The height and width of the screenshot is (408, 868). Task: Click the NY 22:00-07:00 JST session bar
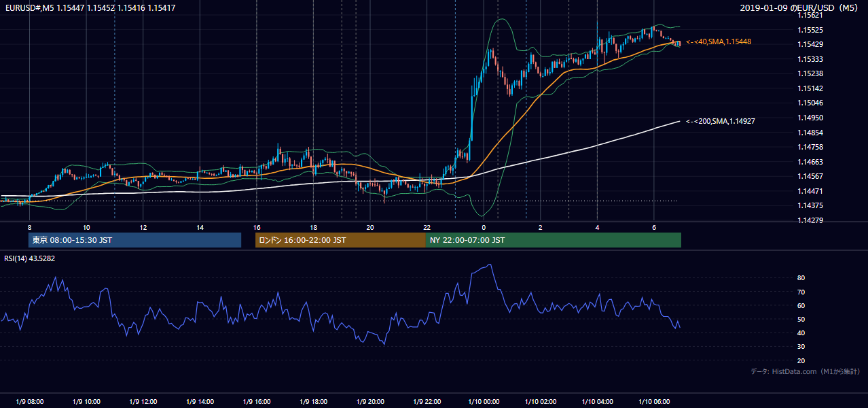click(554, 240)
